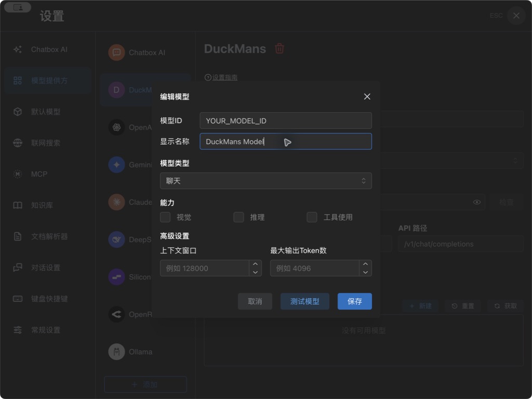This screenshot has width=532, height=399.
Task: Click the 常规设置 sliders icon
Action: pos(18,330)
